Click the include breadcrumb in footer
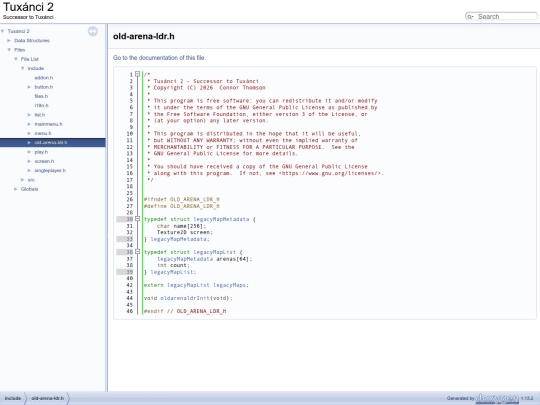Image resolution: width=540 pixels, height=405 pixels. (13, 398)
